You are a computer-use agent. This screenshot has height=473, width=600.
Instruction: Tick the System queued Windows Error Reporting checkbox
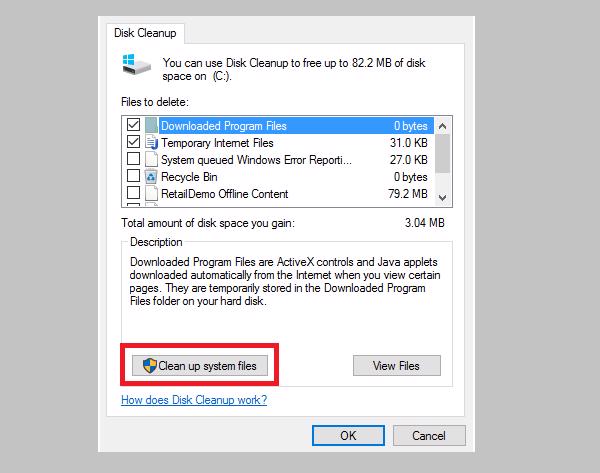133,160
